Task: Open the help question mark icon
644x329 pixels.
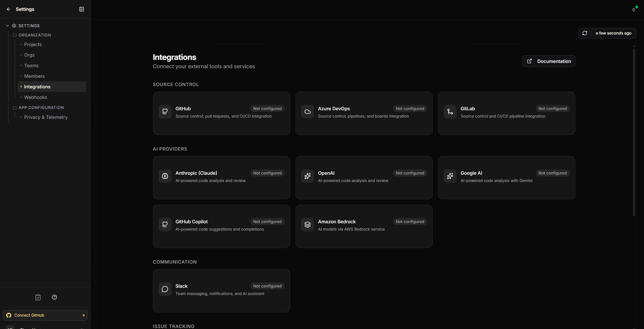Action: tap(54, 297)
